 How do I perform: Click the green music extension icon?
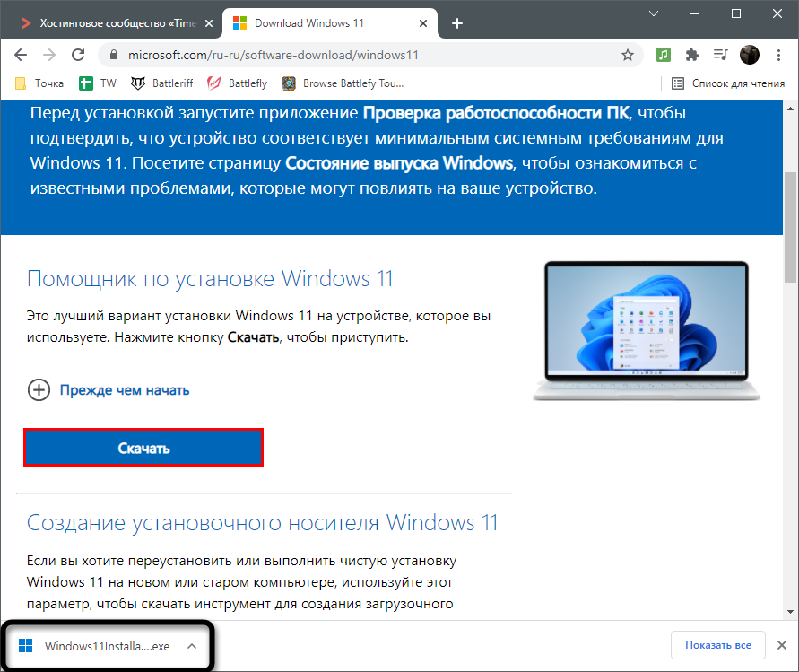point(662,55)
